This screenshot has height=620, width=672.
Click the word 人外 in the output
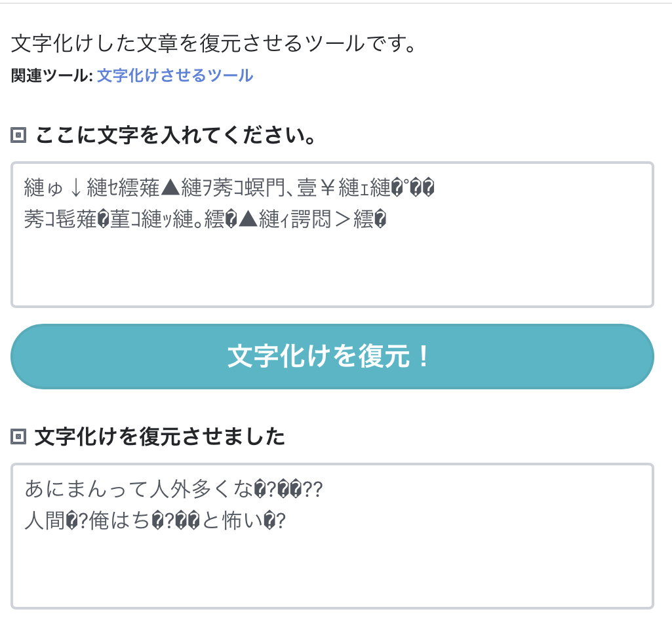click(170, 489)
